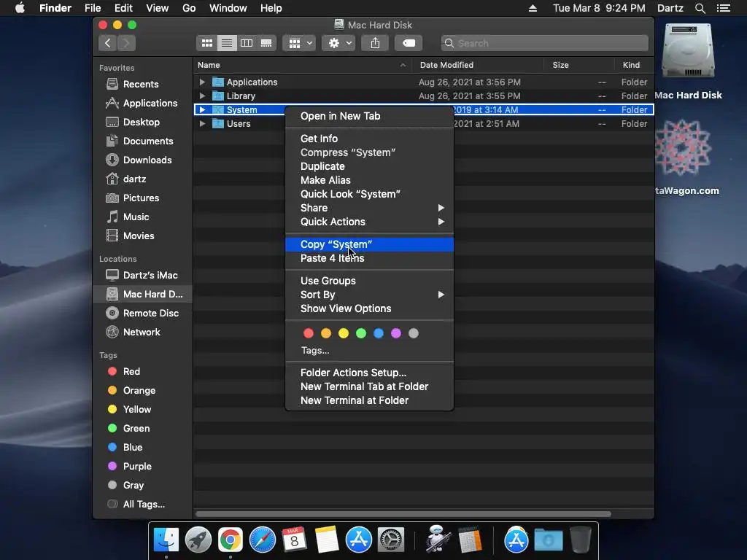Go back with the back arrow

pos(108,43)
